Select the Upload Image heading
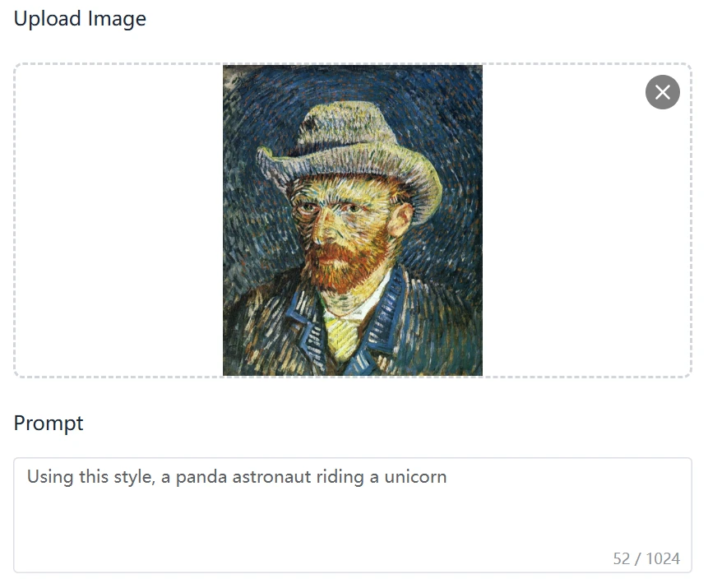 tap(79, 18)
